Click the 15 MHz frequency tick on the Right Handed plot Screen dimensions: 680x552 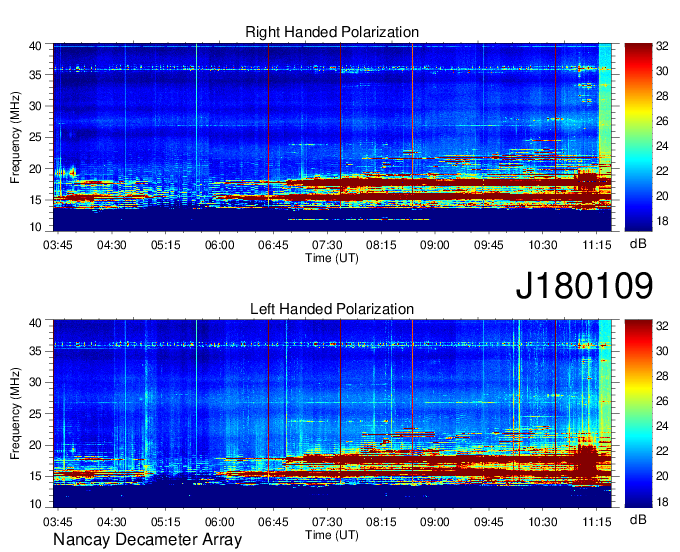point(36,200)
